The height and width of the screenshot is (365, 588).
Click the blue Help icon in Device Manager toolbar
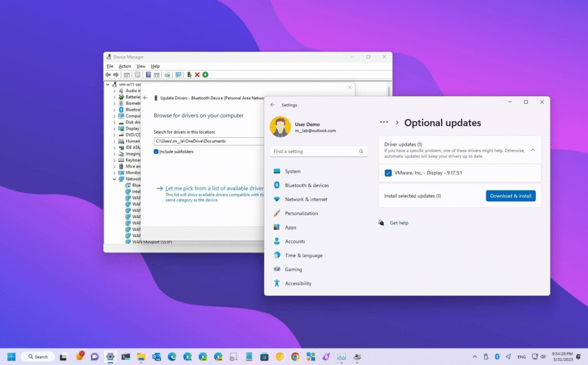[x=148, y=75]
